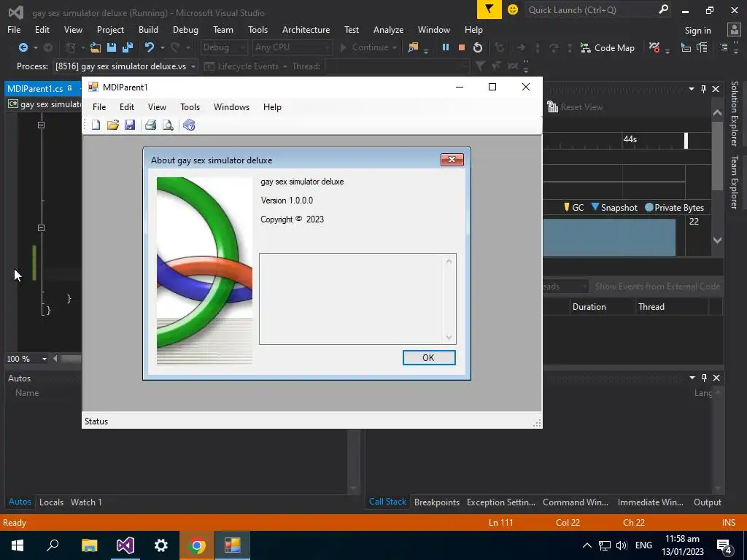Viewport: 747px width, 560px height.
Task: Click Visual Studio Open File toolbar icon
Action: (96, 47)
